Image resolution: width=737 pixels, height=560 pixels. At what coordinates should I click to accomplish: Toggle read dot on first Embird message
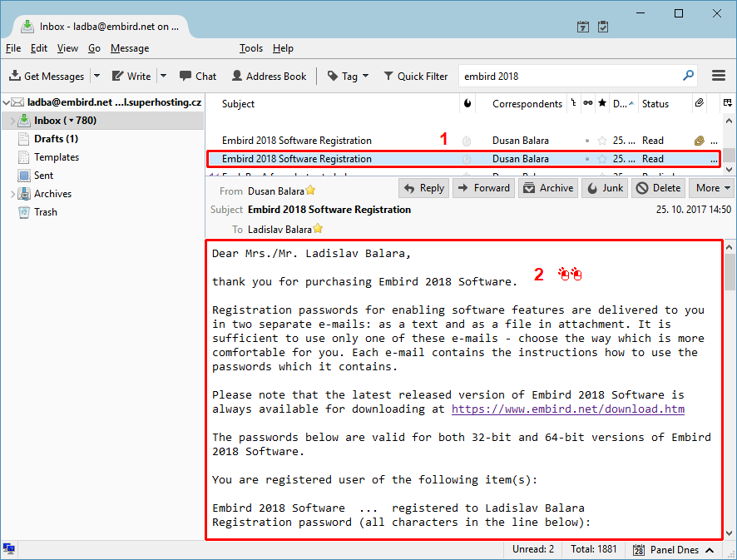587,141
